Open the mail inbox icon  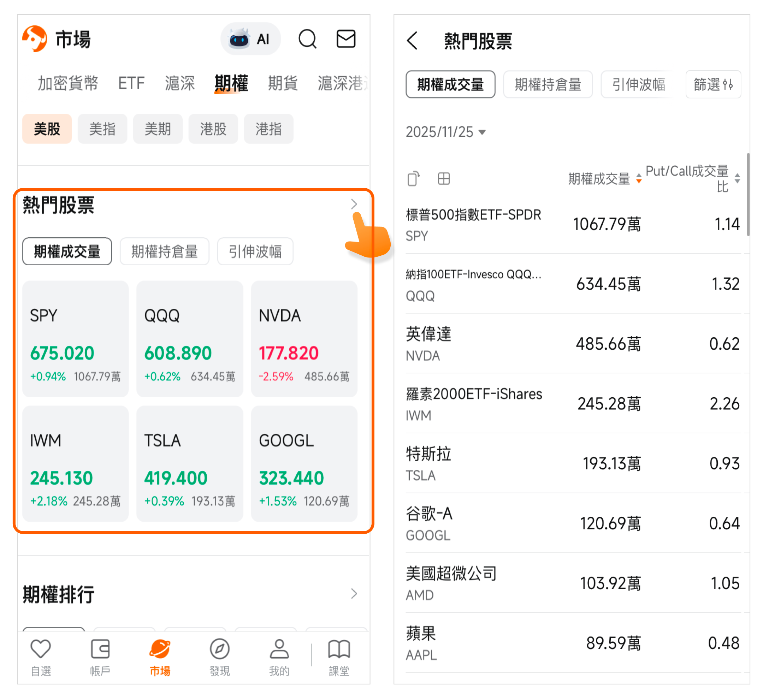pos(345,39)
